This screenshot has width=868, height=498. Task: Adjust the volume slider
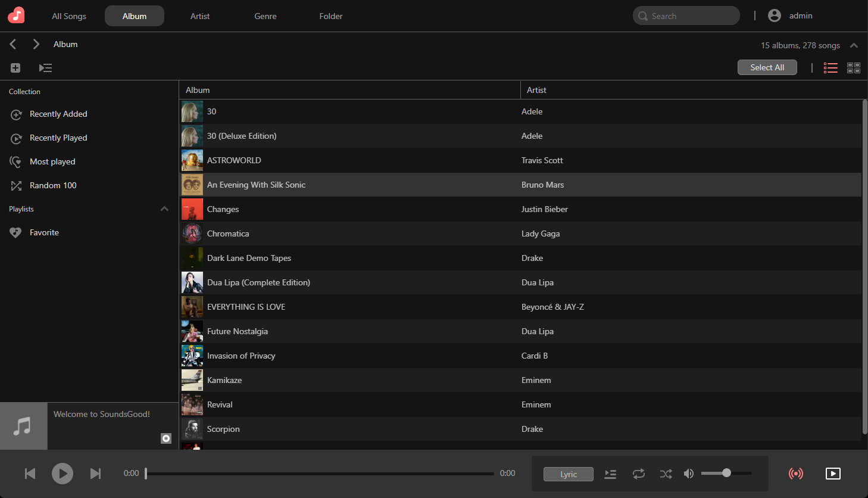tap(726, 473)
